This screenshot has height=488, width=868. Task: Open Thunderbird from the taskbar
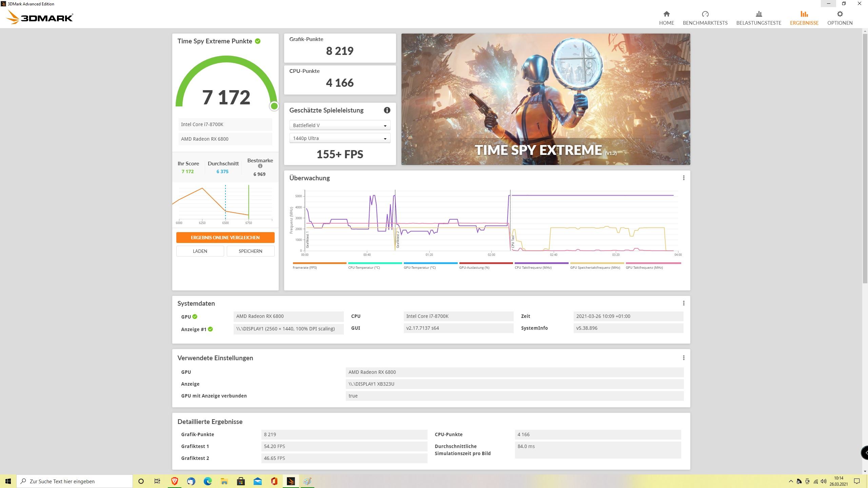click(x=191, y=481)
